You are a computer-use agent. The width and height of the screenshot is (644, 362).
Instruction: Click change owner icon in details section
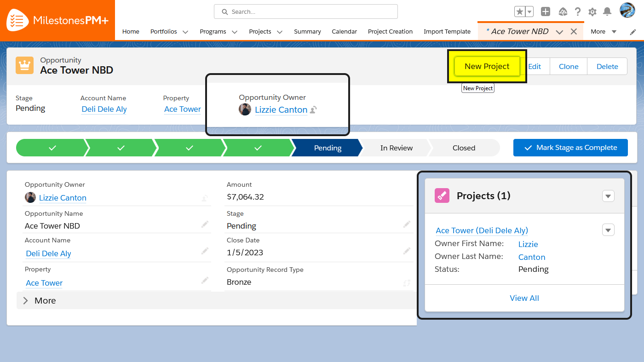pos(205,198)
